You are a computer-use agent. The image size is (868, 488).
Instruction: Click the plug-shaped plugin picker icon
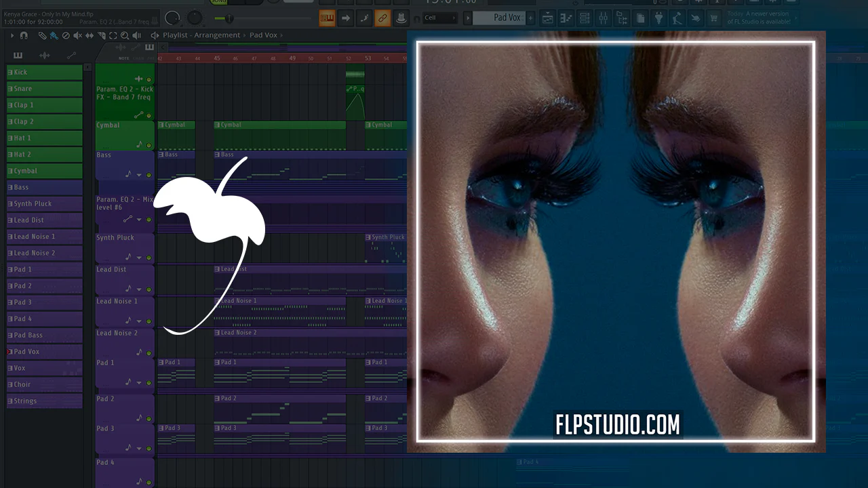(658, 18)
